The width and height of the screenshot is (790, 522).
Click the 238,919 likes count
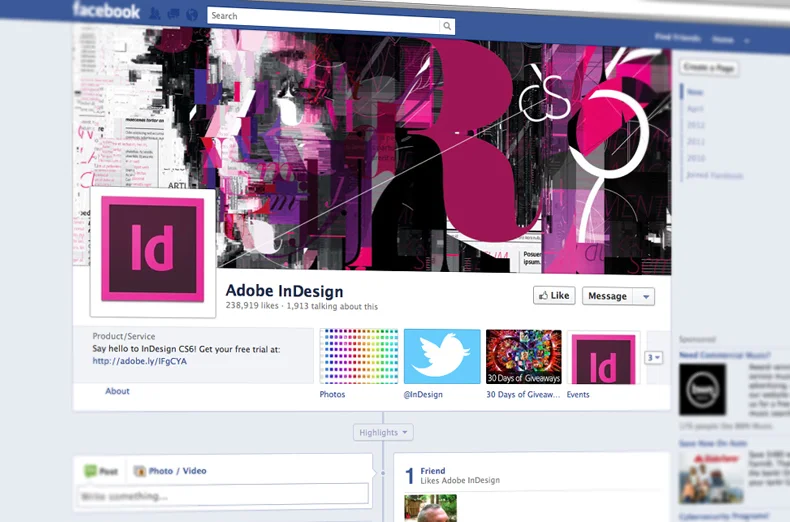[x=252, y=305]
